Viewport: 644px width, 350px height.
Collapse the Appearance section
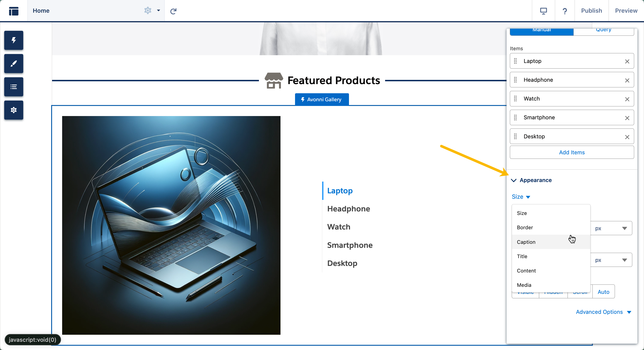(x=514, y=180)
